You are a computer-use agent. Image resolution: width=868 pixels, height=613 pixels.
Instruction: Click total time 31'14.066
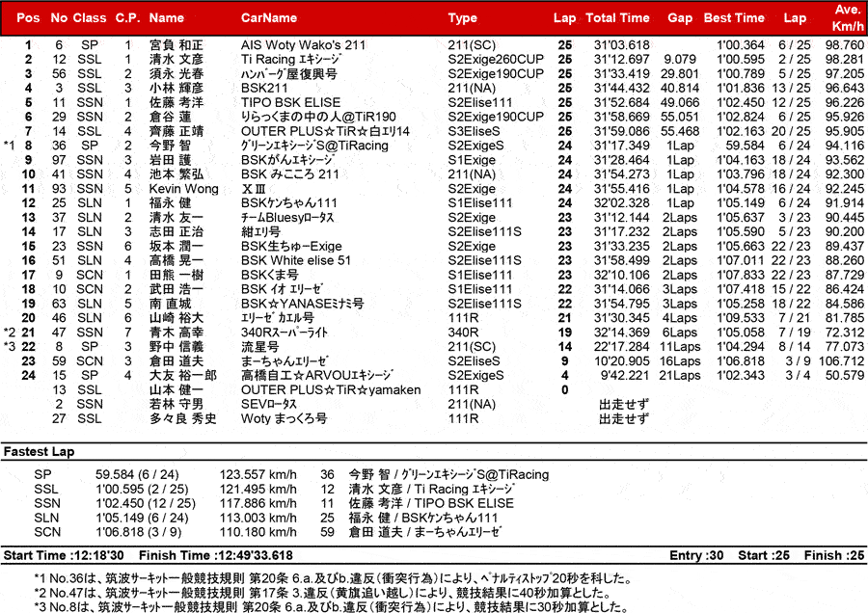tap(622, 289)
